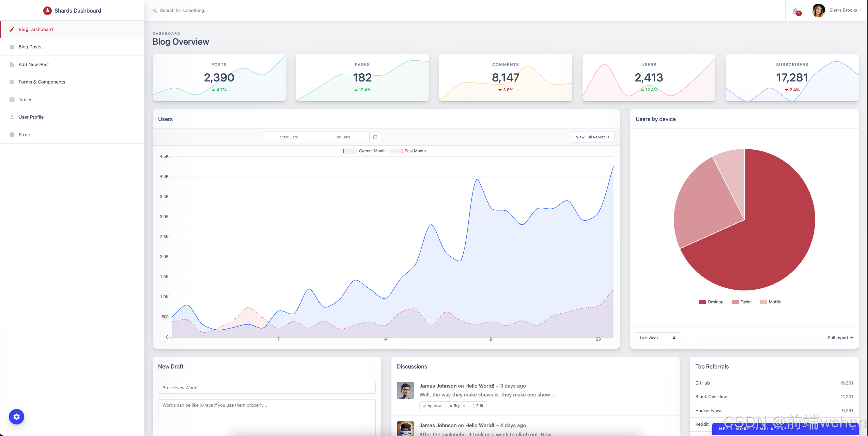
Task: Approve James Johnson's first comment
Action: 432,406
